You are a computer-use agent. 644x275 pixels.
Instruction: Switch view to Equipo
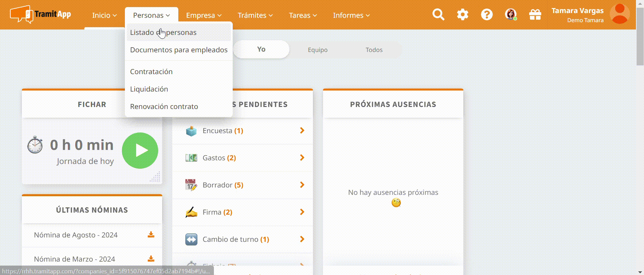pyautogui.click(x=318, y=50)
